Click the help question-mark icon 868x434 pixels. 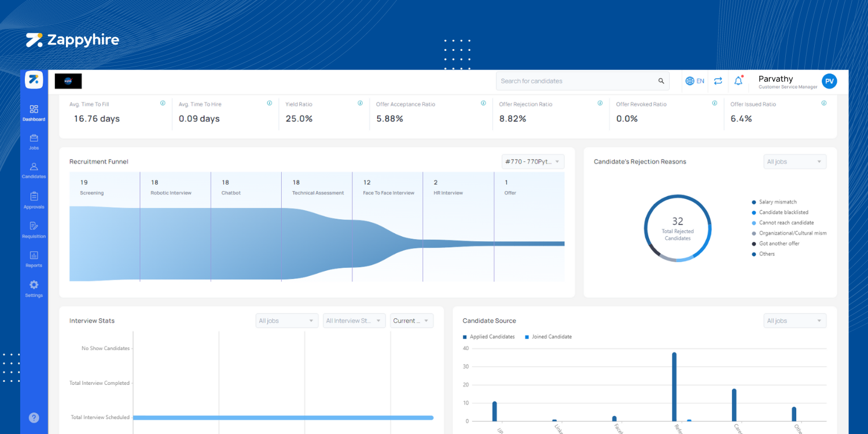click(34, 417)
